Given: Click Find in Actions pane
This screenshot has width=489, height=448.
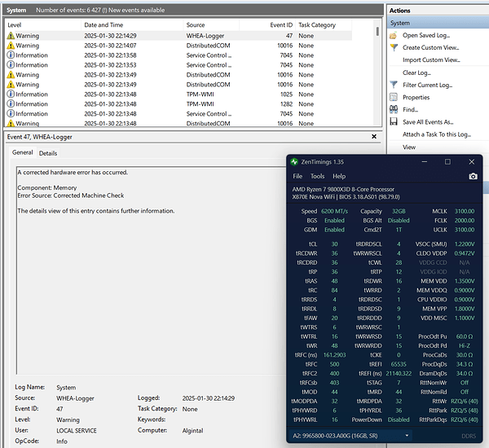Looking at the screenshot, I should tap(410, 109).
